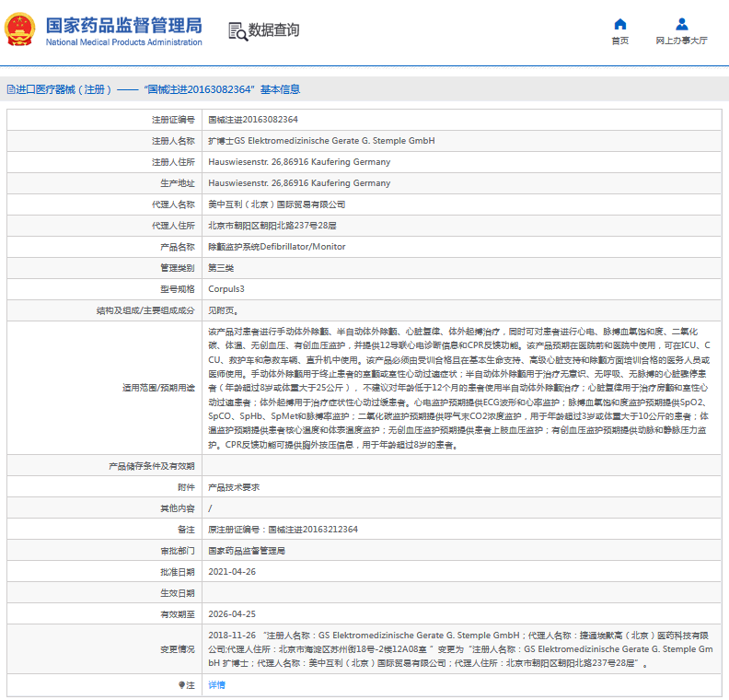Click 生产地址 label
The width and height of the screenshot is (729, 700).
pos(178,183)
